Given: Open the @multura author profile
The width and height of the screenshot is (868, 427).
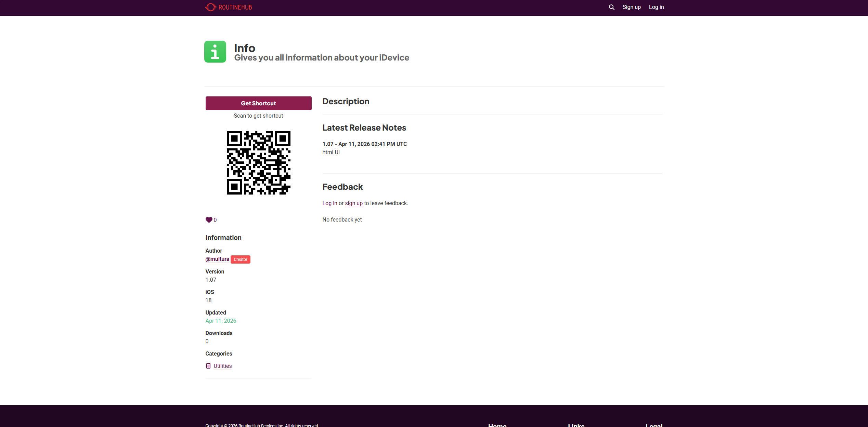Looking at the screenshot, I should click(217, 259).
